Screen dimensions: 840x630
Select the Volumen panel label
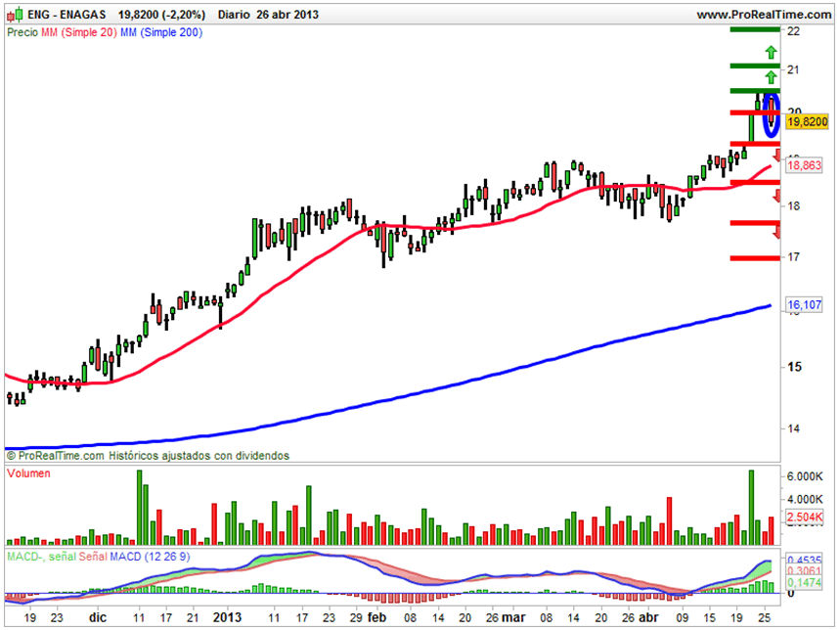[x=29, y=473]
